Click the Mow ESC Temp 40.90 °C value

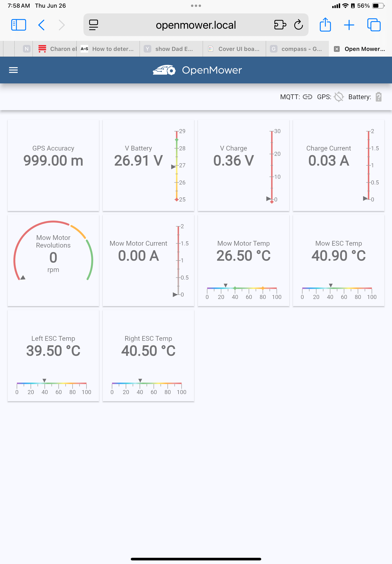pos(338,256)
